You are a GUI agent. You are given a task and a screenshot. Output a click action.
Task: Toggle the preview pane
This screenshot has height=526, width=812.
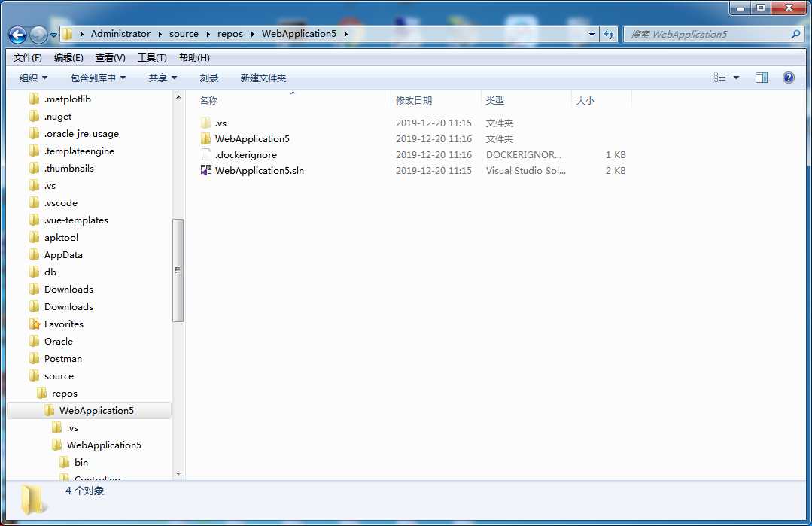pos(762,78)
